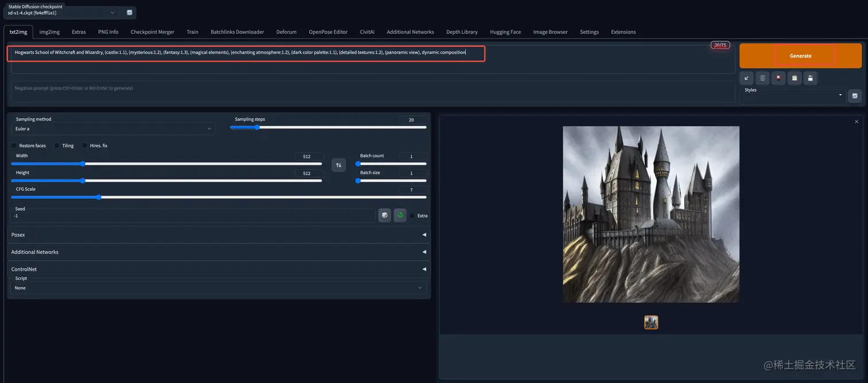
Task: Adjust the Sampling steps slider
Action: (x=328, y=127)
